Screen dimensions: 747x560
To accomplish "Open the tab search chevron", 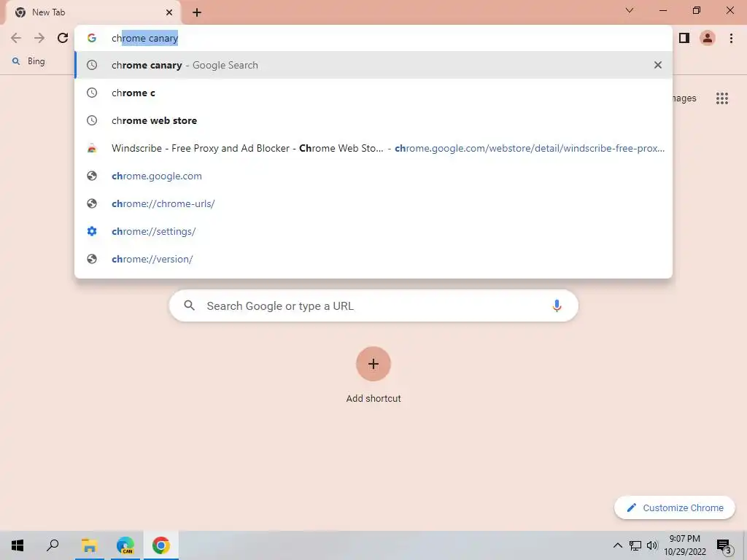I will (630, 10).
